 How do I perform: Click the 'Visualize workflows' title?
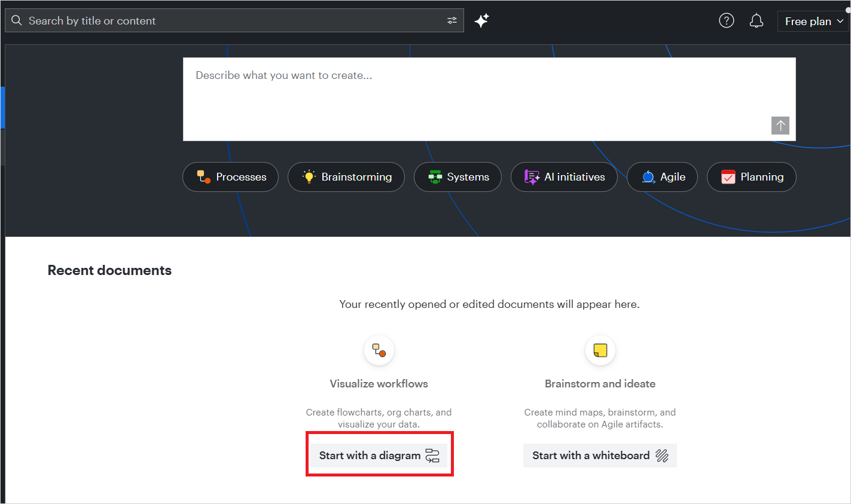click(x=379, y=384)
